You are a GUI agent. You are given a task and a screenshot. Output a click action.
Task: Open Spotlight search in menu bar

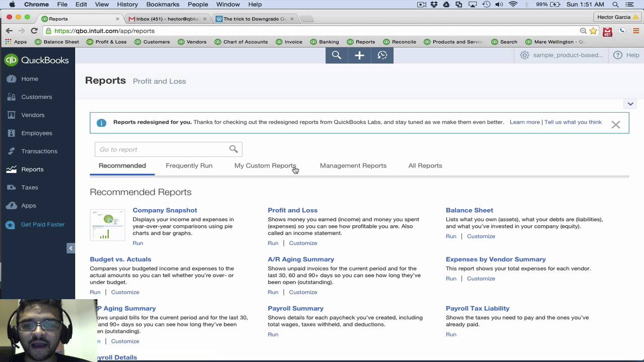point(615,5)
